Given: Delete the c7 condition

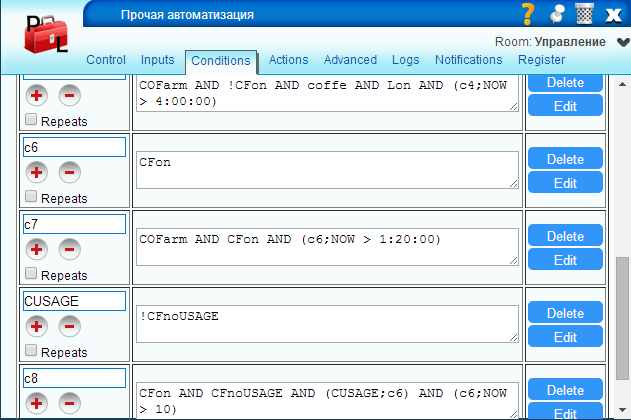Looking at the screenshot, I should point(565,237).
